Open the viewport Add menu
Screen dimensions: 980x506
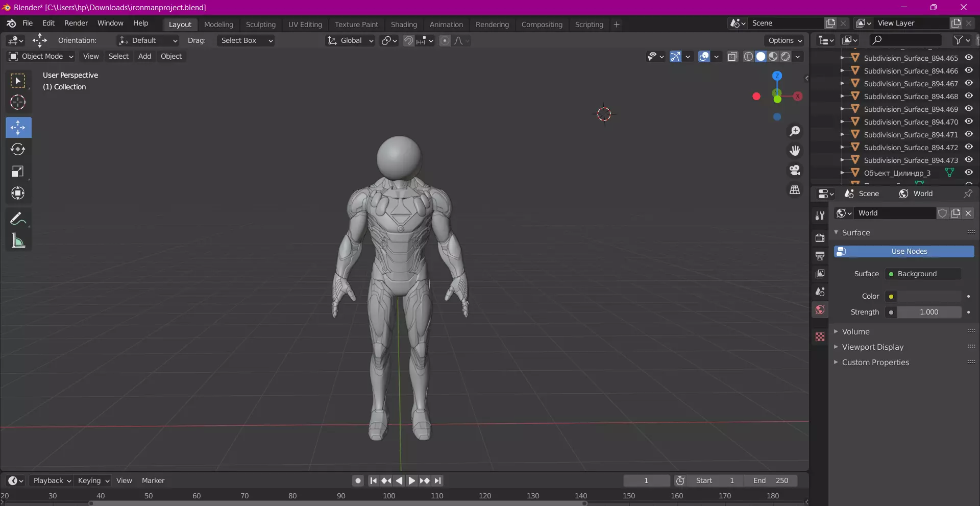coord(144,56)
